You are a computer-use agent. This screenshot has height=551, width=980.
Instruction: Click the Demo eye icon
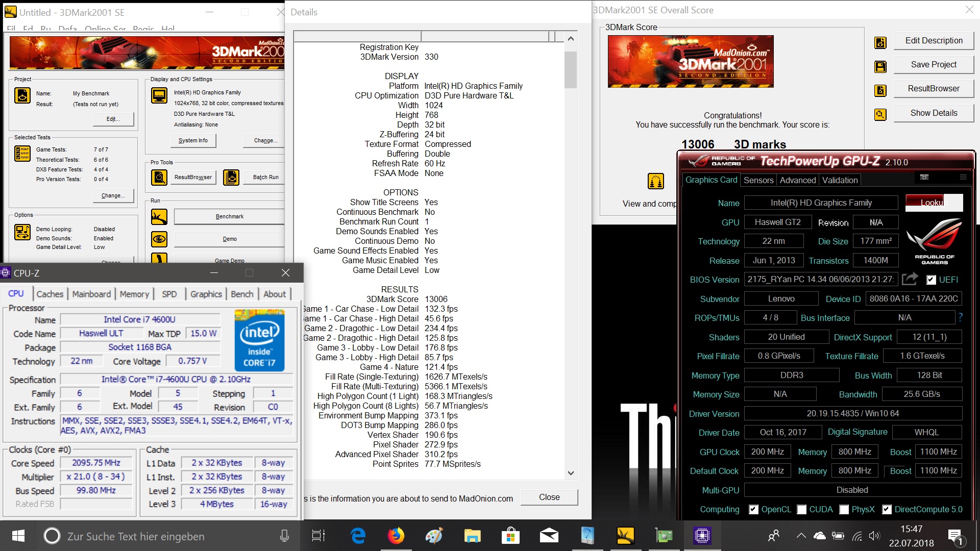tap(159, 239)
